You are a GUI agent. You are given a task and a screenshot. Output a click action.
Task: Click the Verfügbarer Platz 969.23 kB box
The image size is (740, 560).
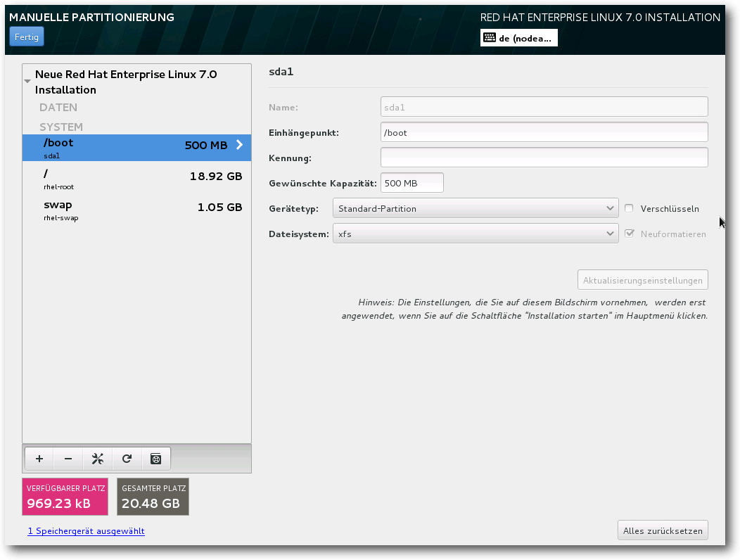65,497
